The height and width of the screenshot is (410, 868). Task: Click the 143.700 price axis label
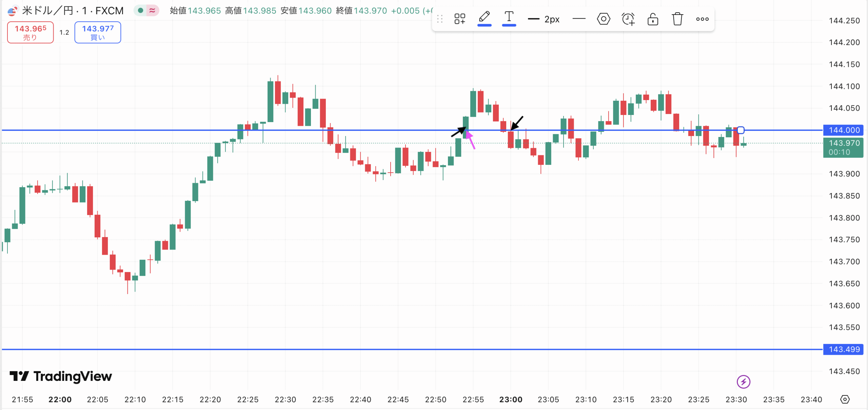point(844,261)
